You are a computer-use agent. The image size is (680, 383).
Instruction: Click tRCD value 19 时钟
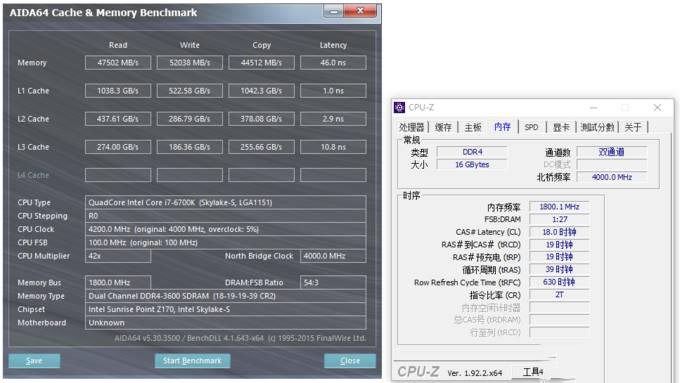click(x=559, y=245)
